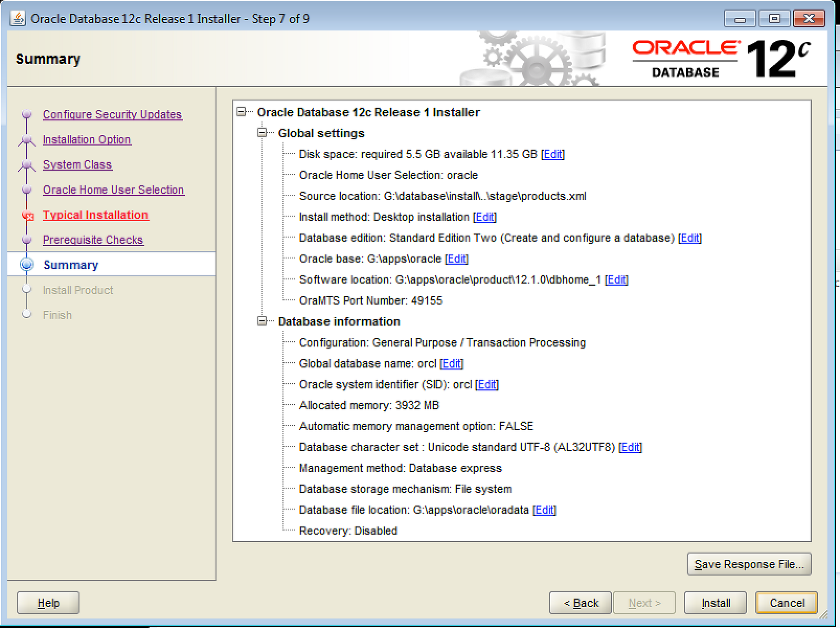Open the Installation Option step
Viewport: 840px width, 628px height.
(x=87, y=140)
